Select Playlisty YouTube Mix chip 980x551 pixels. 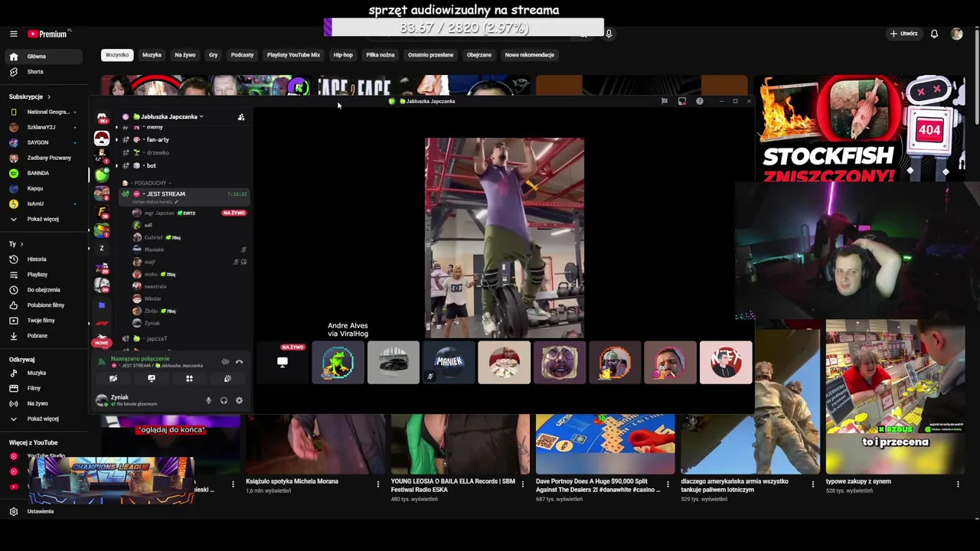coord(293,55)
